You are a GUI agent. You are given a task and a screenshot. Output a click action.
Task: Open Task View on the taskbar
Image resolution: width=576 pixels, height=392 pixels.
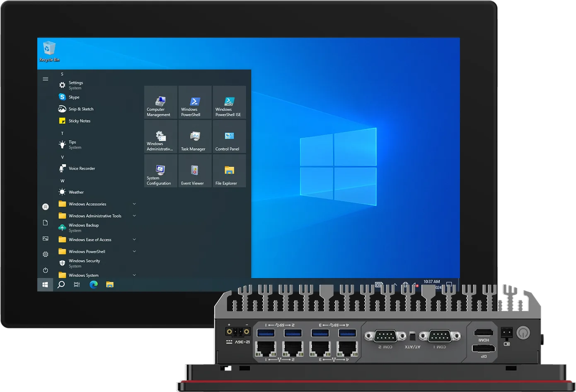(77, 284)
